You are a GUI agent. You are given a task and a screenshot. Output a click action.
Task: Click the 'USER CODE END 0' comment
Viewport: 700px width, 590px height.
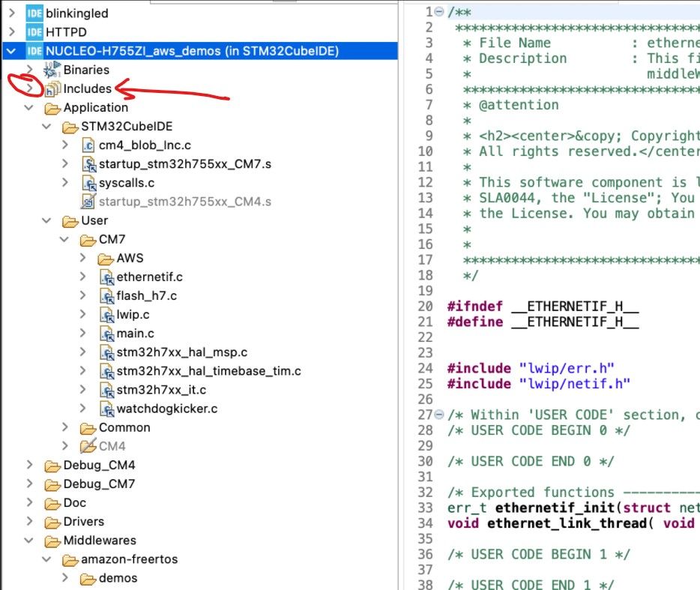tap(531, 461)
